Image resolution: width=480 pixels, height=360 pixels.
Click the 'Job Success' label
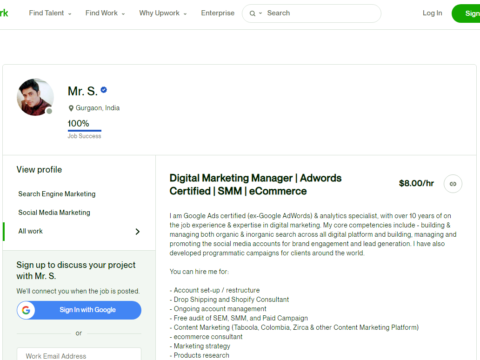click(84, 136)
